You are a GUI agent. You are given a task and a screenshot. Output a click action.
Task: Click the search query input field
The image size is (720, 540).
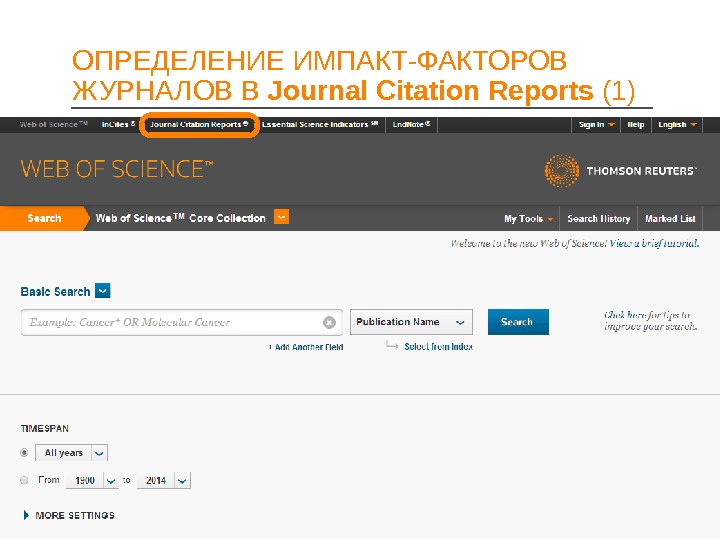(182, 322)
